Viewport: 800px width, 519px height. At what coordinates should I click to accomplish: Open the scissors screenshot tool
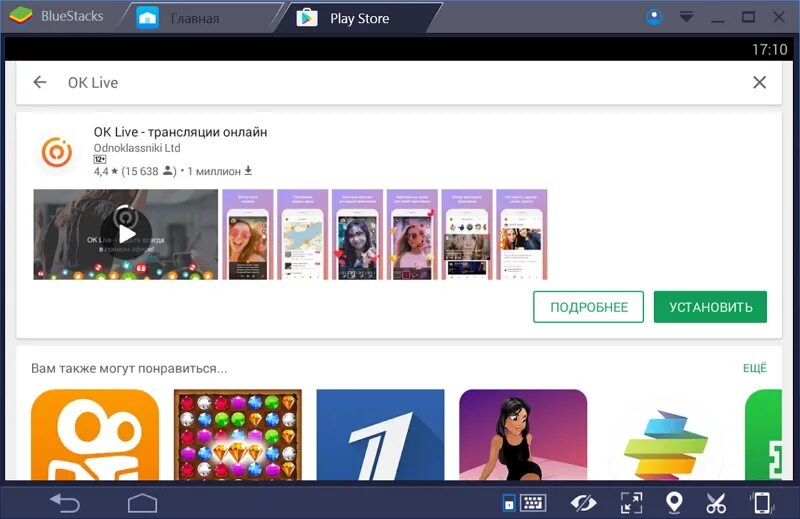tap(716, 503)
